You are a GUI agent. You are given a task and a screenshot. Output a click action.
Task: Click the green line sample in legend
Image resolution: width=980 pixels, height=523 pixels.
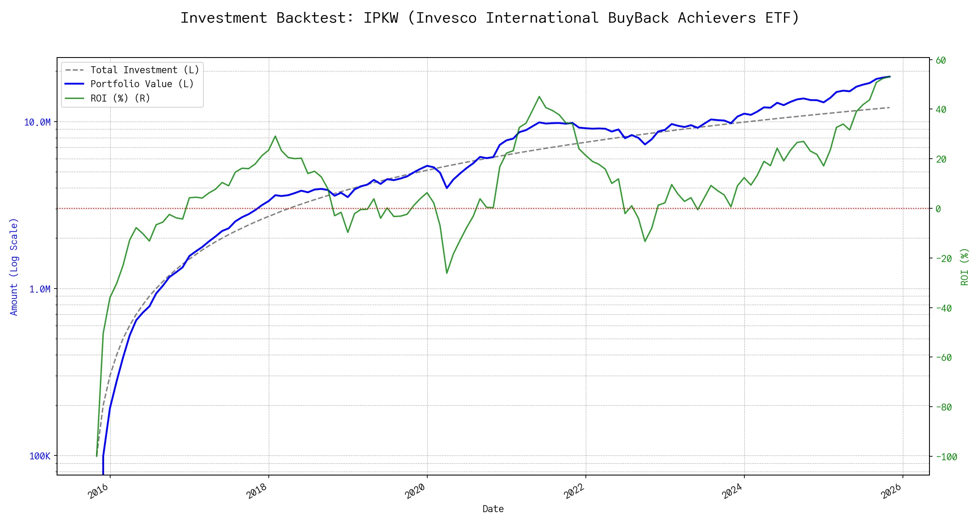74,98
